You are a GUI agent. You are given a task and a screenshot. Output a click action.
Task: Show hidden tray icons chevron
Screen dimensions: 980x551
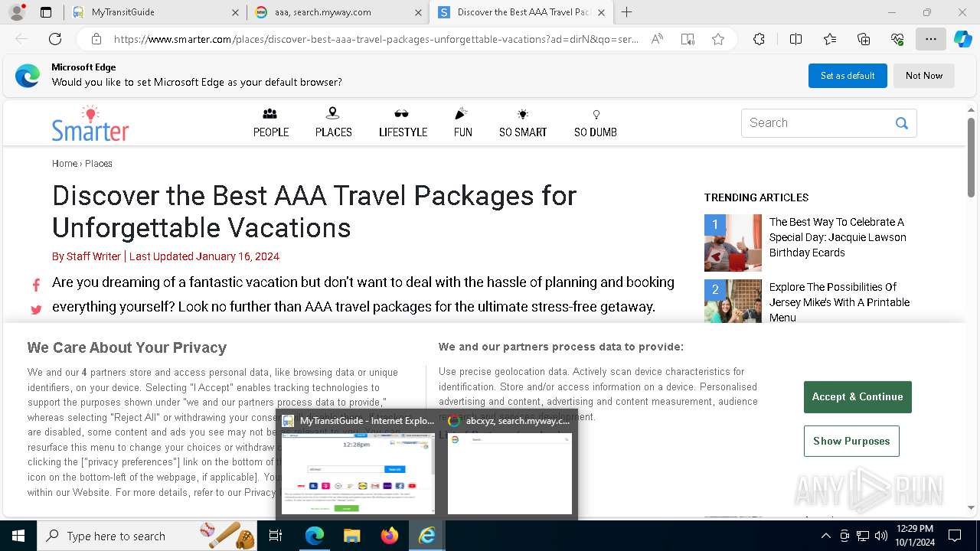coord(825,536)
